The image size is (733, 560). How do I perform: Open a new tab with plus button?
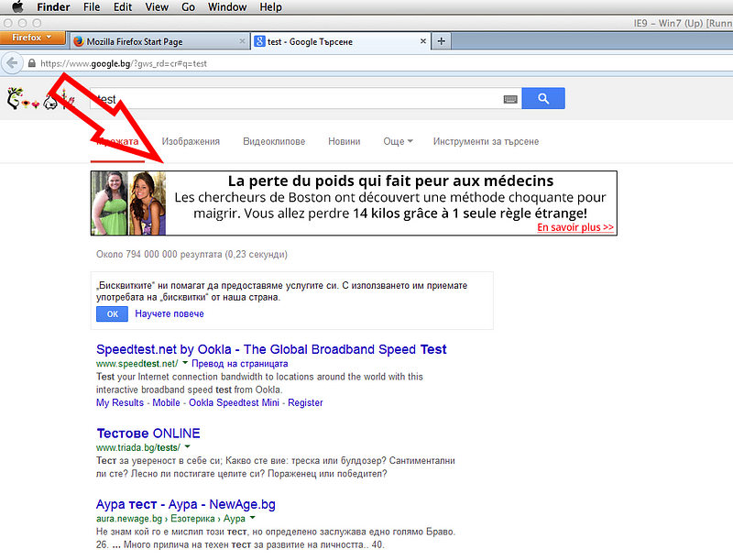point(441,41)
